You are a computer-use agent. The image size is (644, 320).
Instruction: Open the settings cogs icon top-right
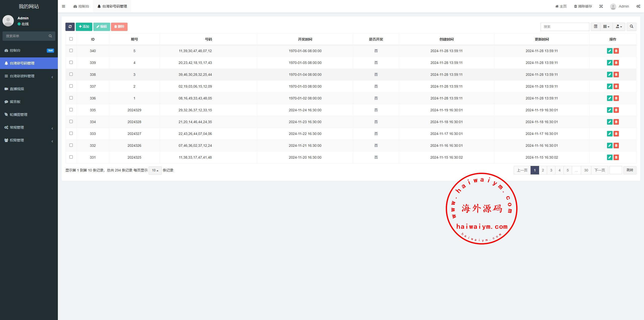[638, 6]
